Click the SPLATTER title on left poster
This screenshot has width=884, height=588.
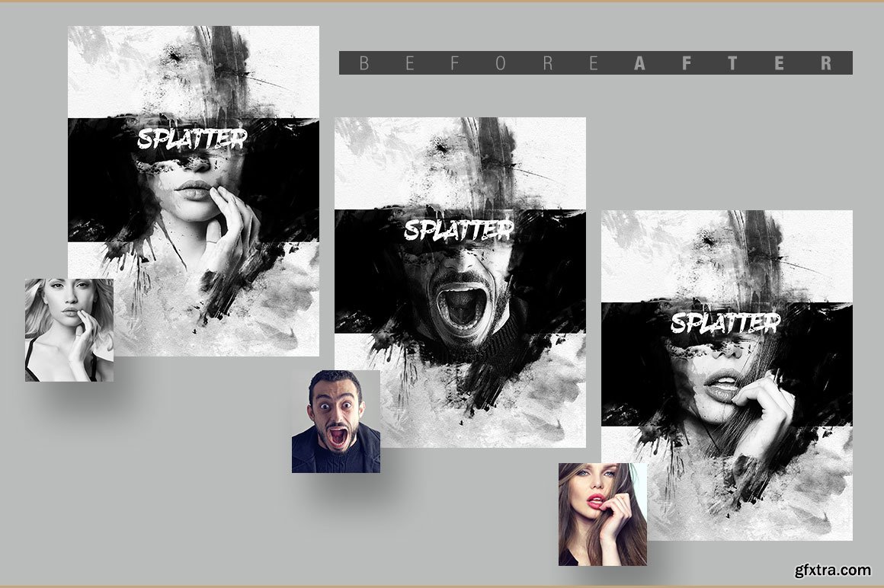tap(192, 139)
